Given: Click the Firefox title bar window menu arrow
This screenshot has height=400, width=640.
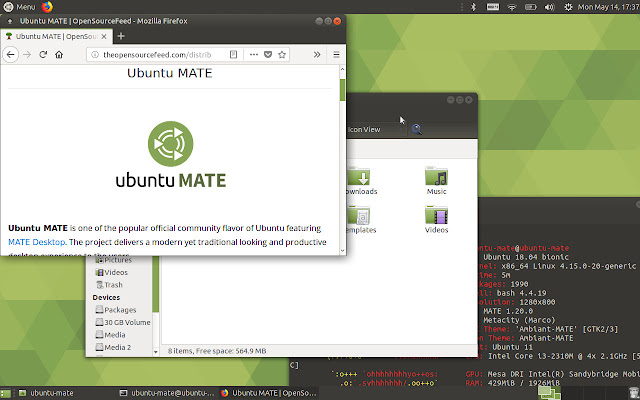Looking at the screenshot, I should click(10, 21).
